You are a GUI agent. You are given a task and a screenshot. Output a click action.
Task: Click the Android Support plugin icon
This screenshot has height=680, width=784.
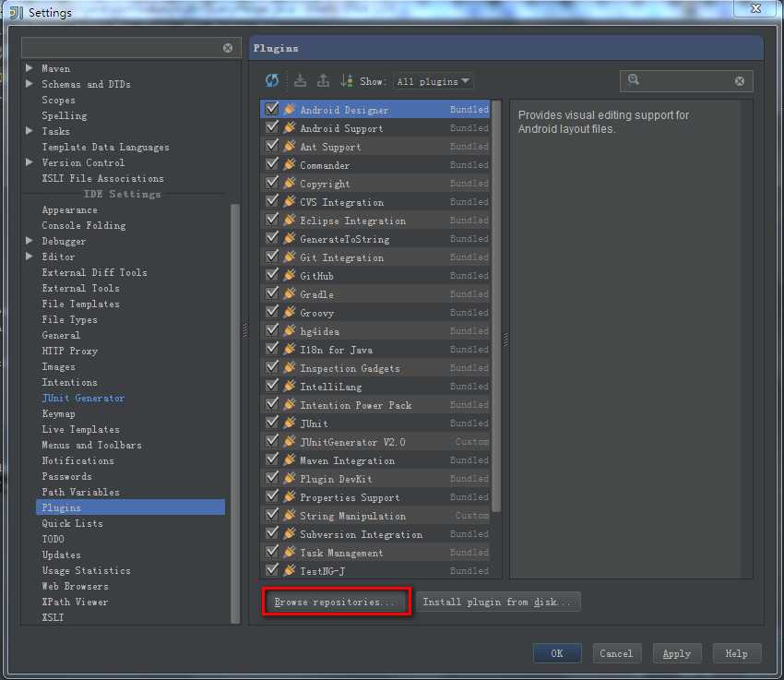tap(290, 128)
